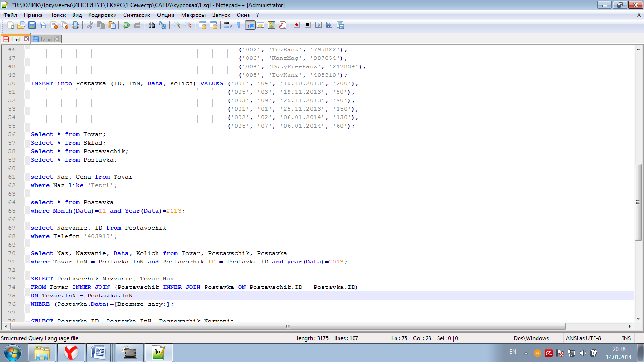This screenshot has width=644, height=362.
Task: Click the Play recorded macro icon
Action: tap(318, 25)
